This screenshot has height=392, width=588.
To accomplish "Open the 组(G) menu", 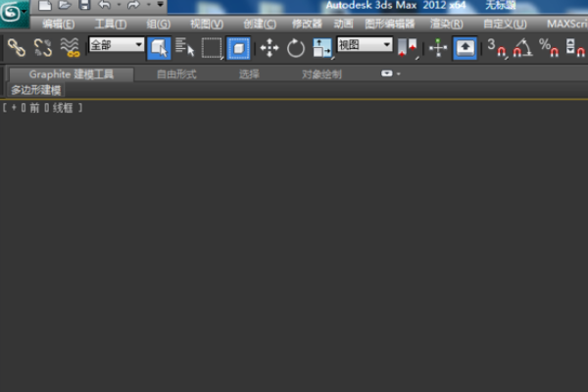I will pos(158,24).
